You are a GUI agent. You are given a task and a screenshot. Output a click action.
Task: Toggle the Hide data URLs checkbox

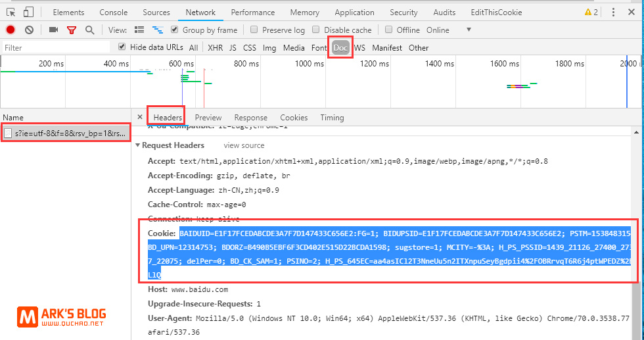coord(122,47)
